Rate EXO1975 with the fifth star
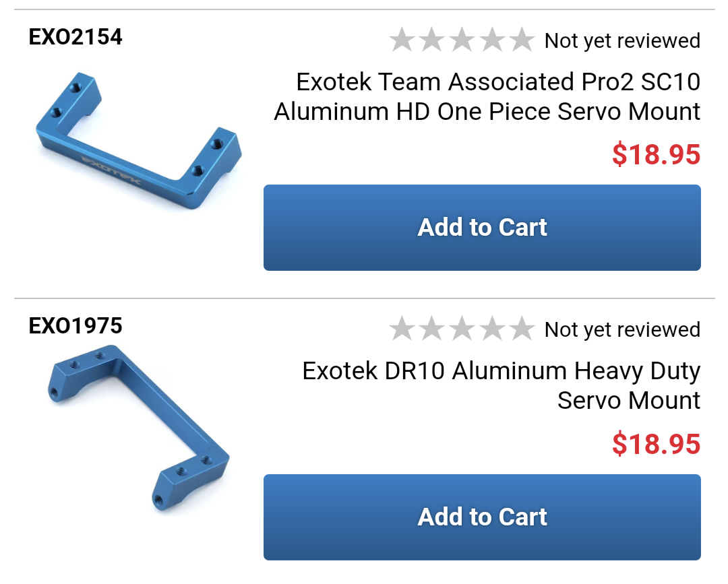Viewport: 728px width, 584px height. click(x=522, y=329)
